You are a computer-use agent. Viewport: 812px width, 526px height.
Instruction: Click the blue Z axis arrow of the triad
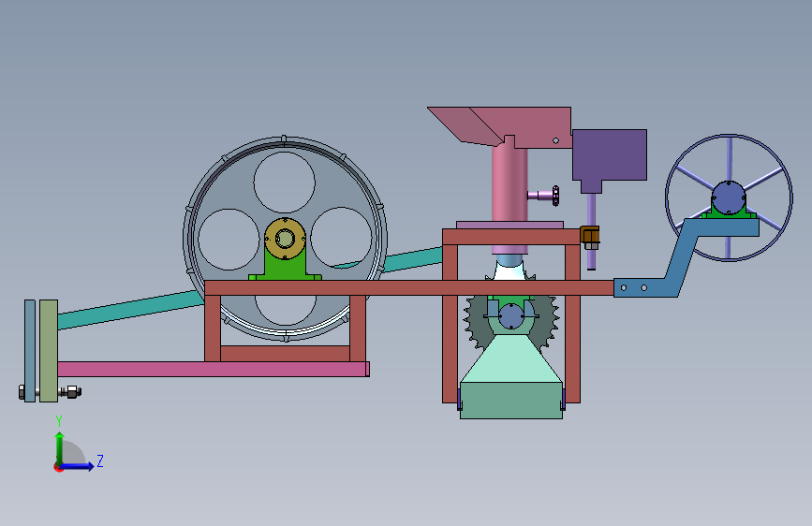78,466
